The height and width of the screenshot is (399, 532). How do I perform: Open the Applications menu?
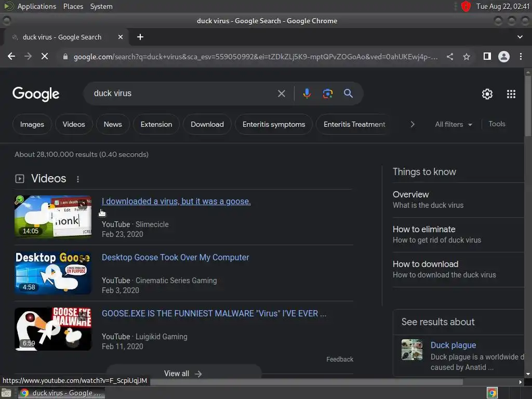(37, 6)
